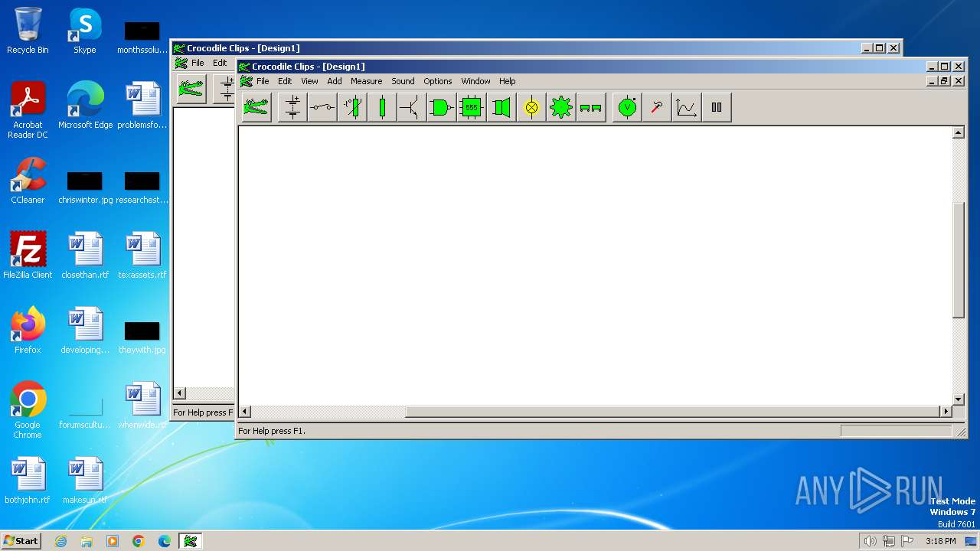Click the taskbar clock showing 3:18 PM
Image resolution: width=980 pixels, height=551 pixels.
pyautogui.click(x=940, y=541)
